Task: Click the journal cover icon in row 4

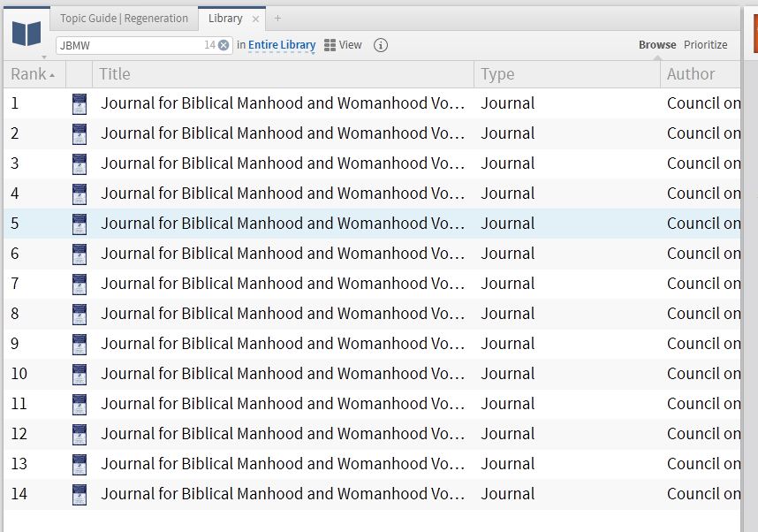Action: pos(80,194)
